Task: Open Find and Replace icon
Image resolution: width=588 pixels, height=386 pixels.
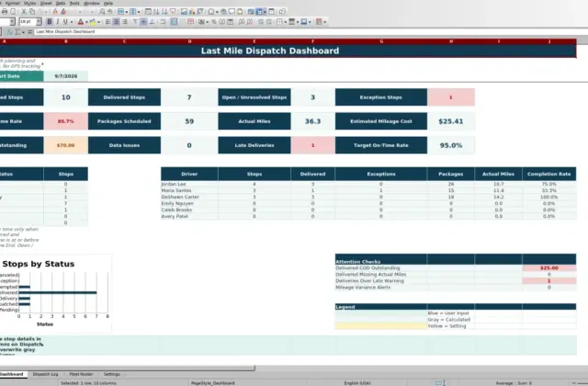Action: [x=102, y=12]
